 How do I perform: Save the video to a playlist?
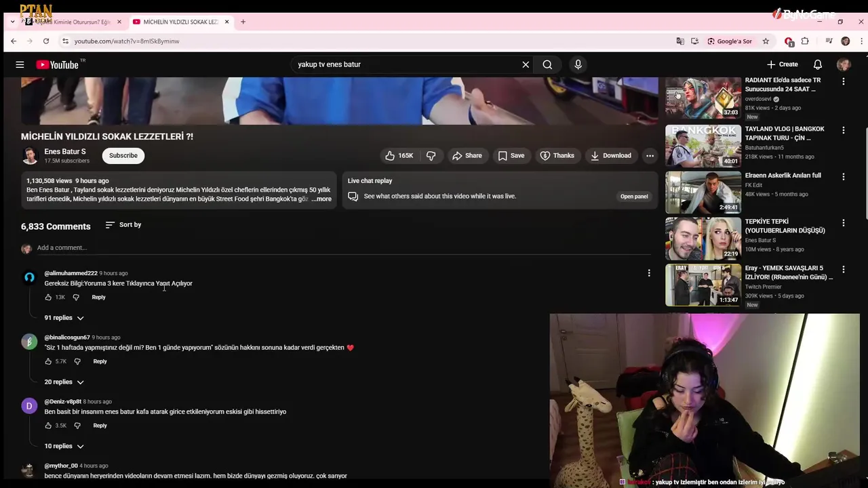click(511, 156)
